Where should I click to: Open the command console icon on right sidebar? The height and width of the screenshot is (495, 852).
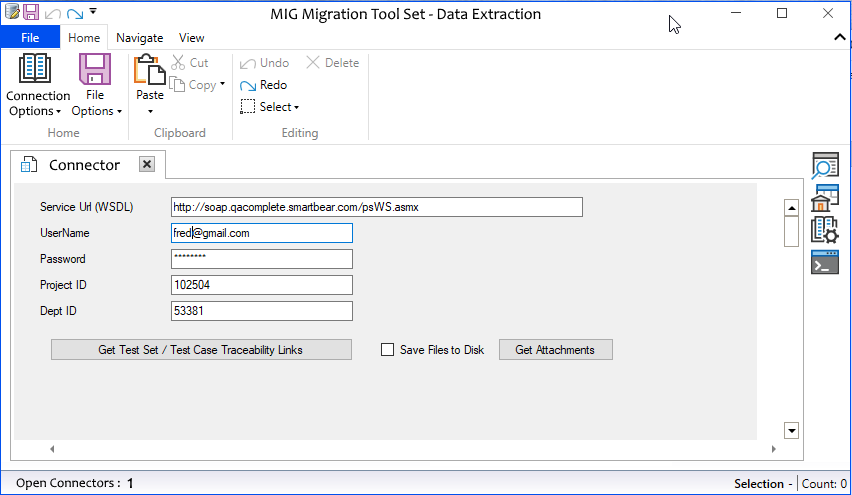825,262
